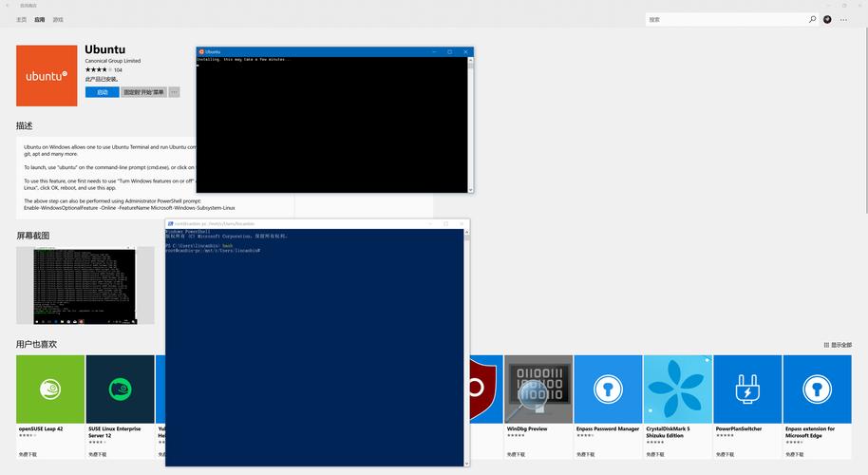Click the 屏幕截图 screenshots heading
This screenshot has width=868, height=475.
pyautogui.click(x=32, y=236)
